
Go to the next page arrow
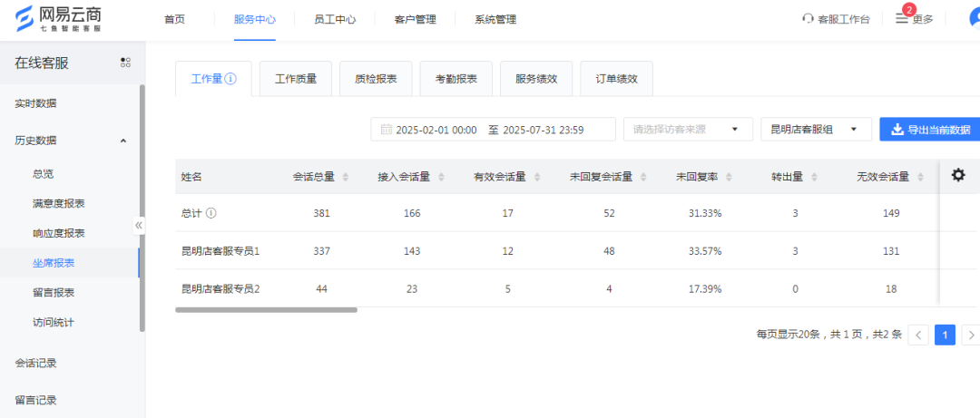(970, 335)
